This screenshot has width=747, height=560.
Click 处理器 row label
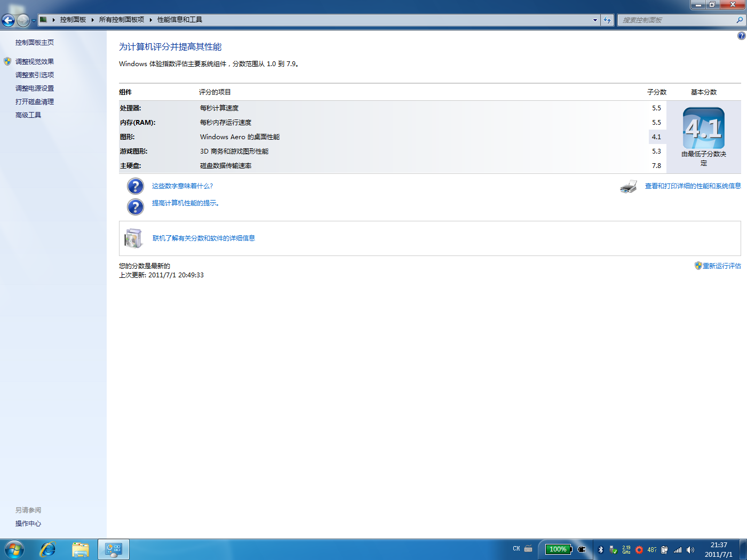131,108
